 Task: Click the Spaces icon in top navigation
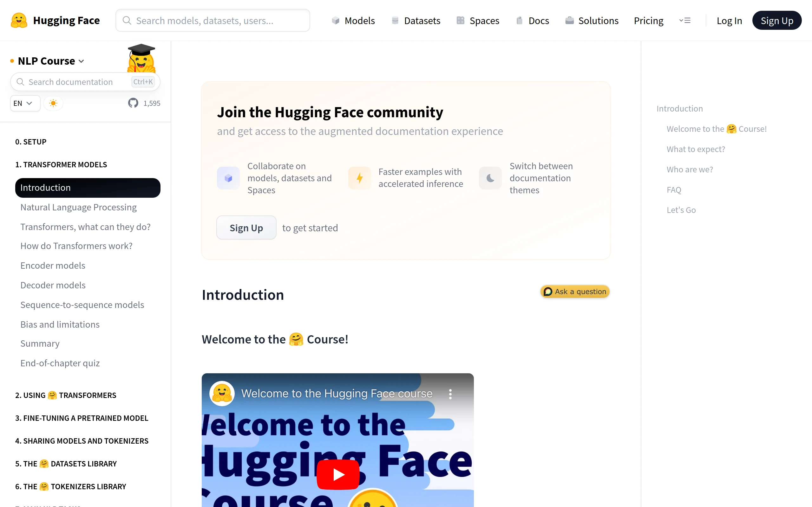pos(460,21)
